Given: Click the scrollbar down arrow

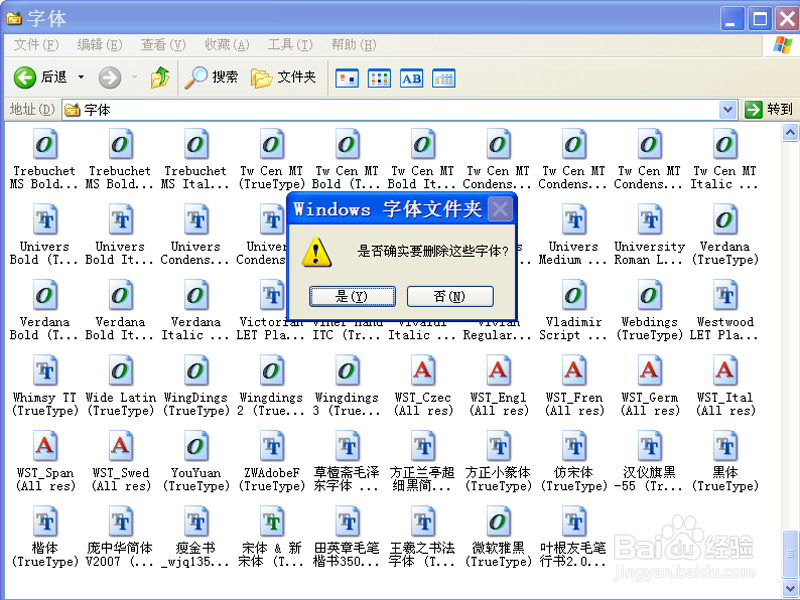Looking at the screenshot, I should (x=790, y=587).
